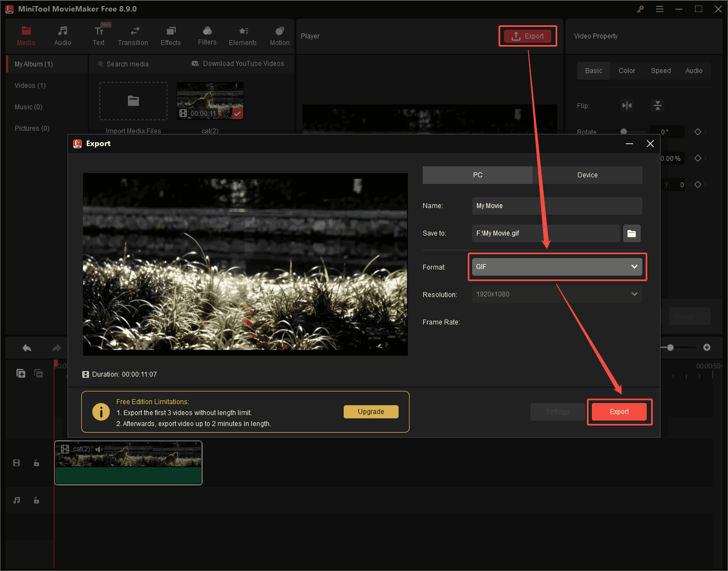Open the Filters tab

click(x=207, y=36)
